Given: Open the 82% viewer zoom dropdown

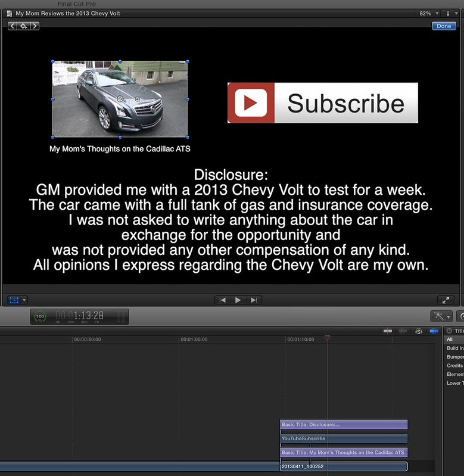Looking at the screenshot, I should click(x=429, y=13).
